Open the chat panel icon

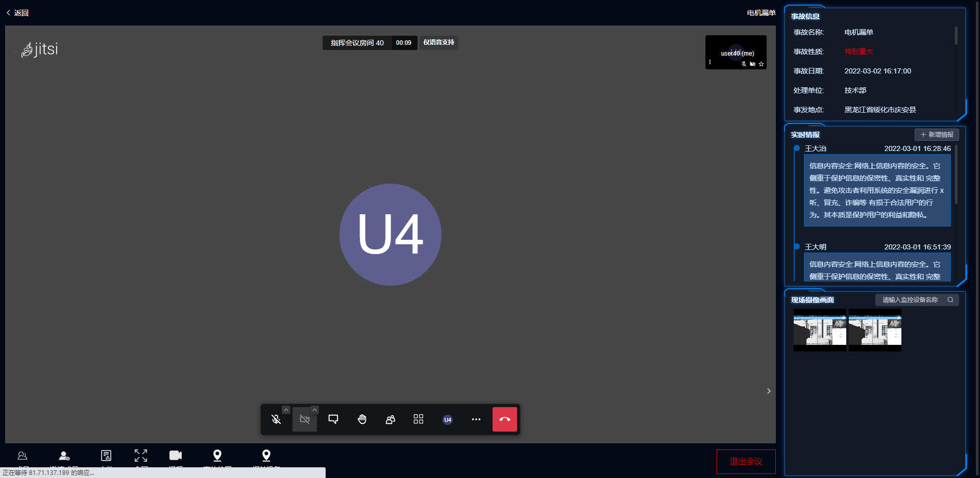tap(333, 419)
